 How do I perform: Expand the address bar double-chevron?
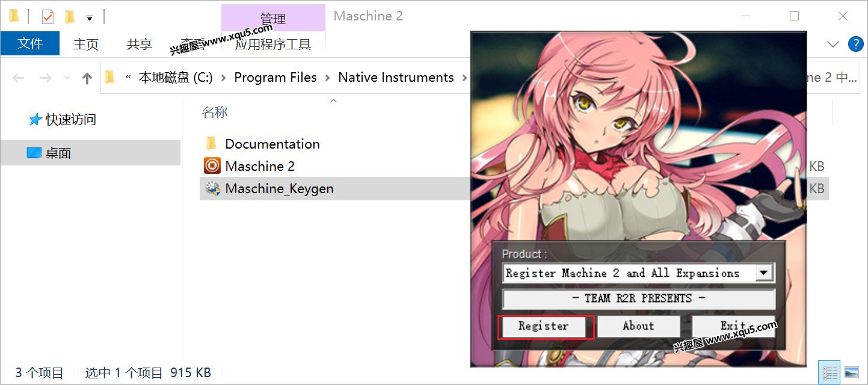[128, 78]
